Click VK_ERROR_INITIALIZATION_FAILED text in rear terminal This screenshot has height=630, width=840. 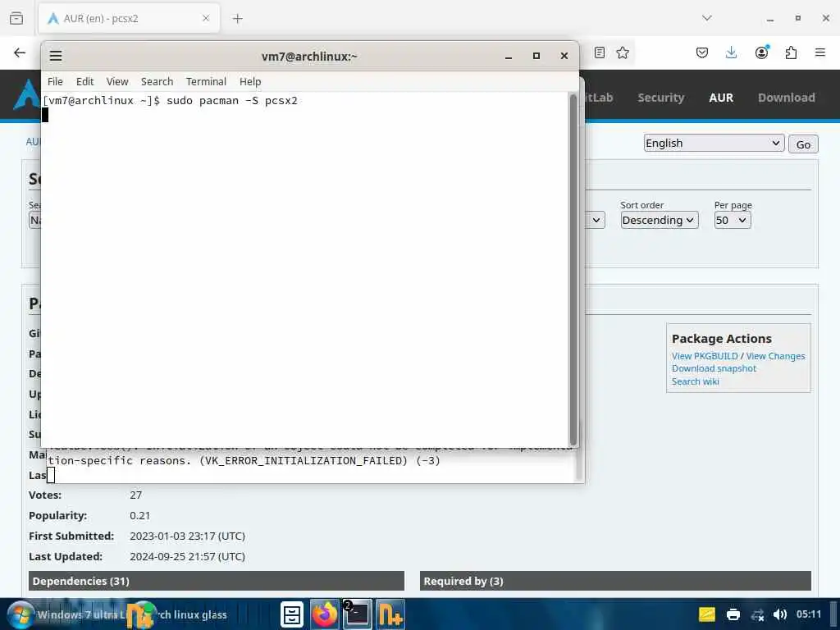304,461
